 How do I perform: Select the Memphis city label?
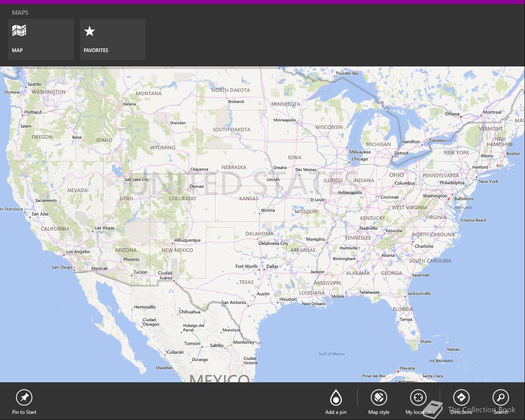(315, 239)
